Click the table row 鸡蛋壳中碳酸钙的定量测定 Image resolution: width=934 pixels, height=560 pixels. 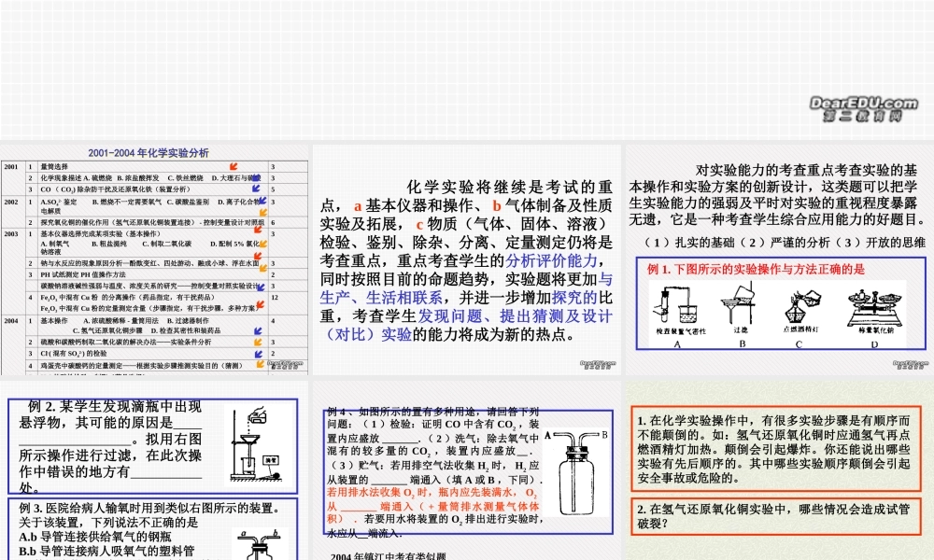[154, 365]
